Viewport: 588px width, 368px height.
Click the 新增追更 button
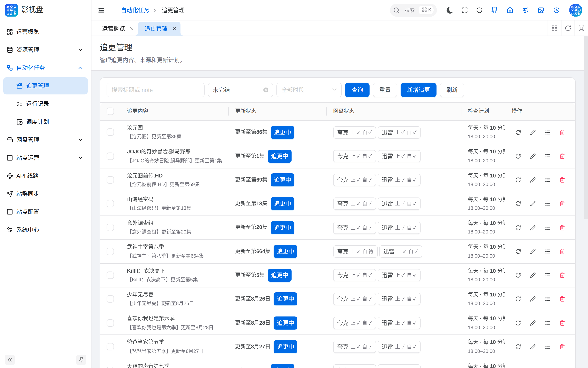pyautogui.click(x=418, y=90)
